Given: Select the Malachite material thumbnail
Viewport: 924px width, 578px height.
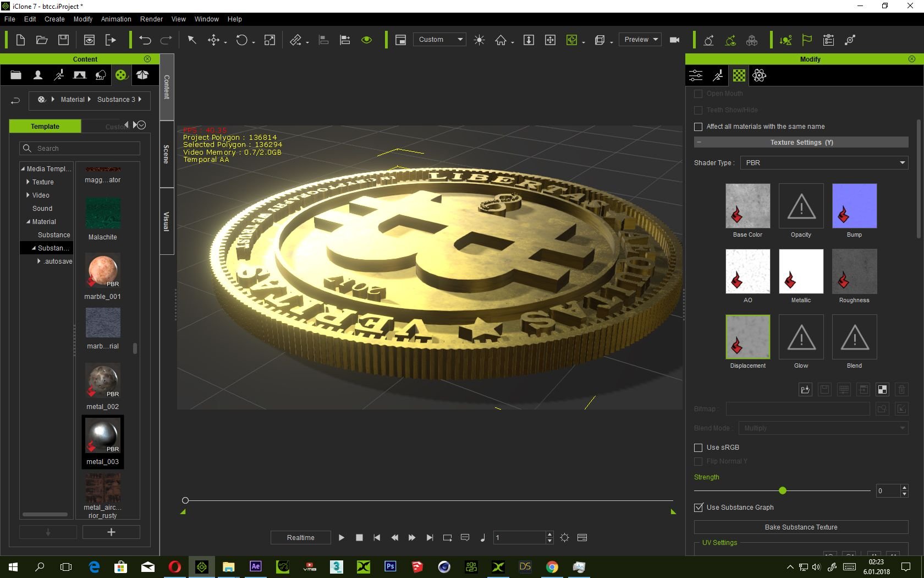Looking at the screenshot, I should point(103,214).
